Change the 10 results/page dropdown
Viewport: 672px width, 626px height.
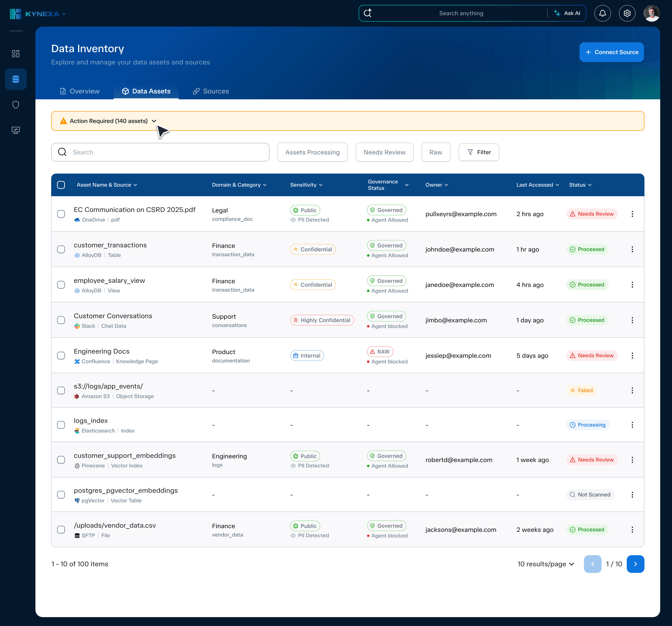pyautogui.click(x=546, y=564)
